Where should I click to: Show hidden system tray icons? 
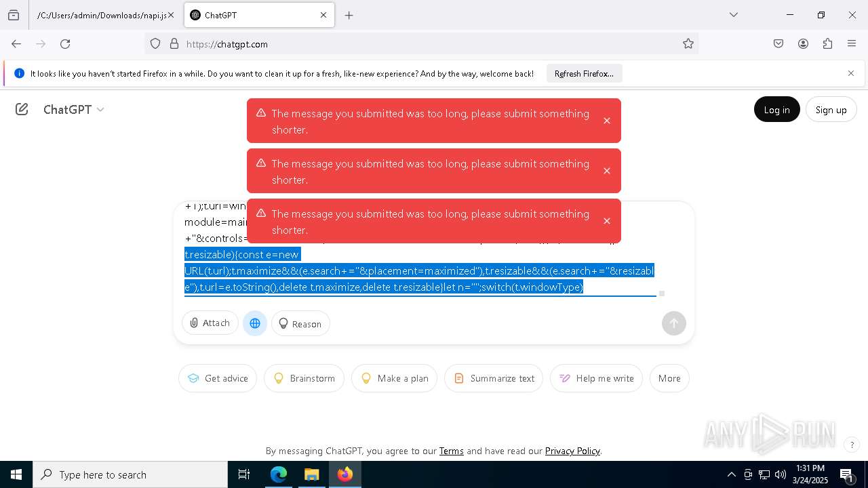click(731, 474)
